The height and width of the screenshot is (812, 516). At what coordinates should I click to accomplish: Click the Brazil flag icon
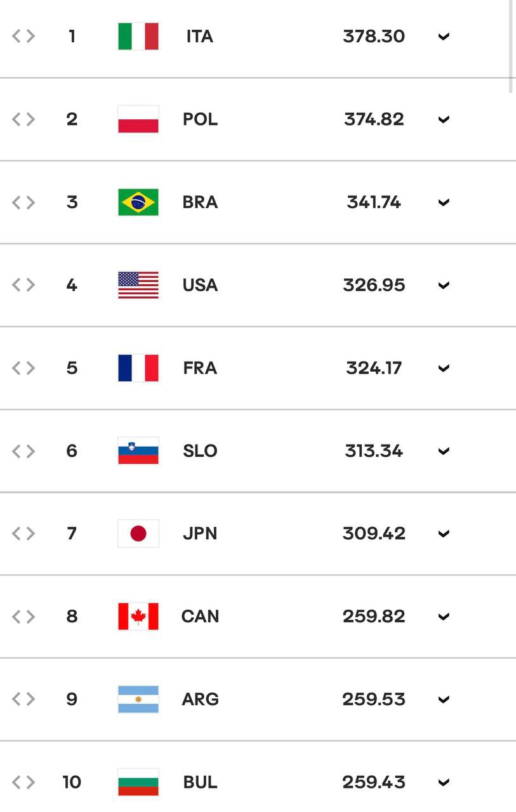pyautogui.click(x=138, y=202)
